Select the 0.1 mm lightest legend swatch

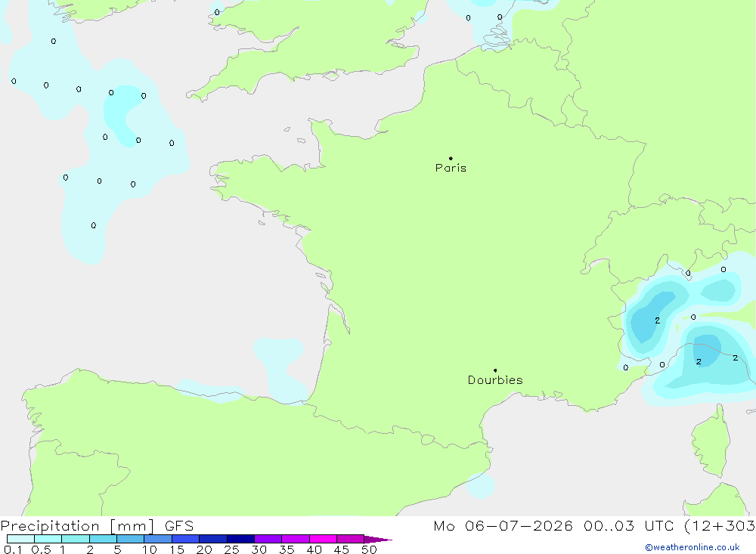point(20,539)
